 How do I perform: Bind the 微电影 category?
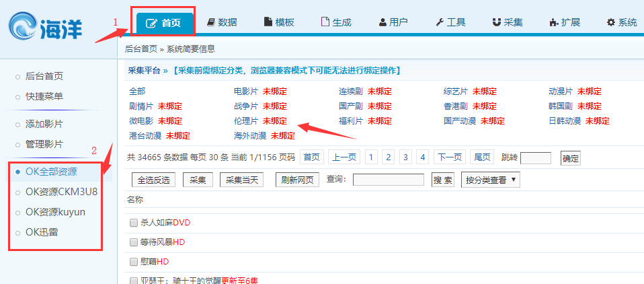click(169, 121)
